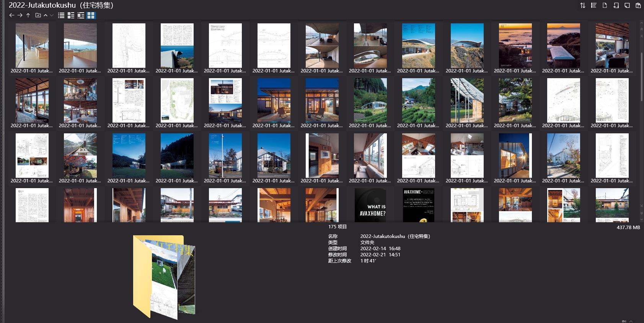
Task: Click the vertical scrollbar thumb
Action: 642,77
